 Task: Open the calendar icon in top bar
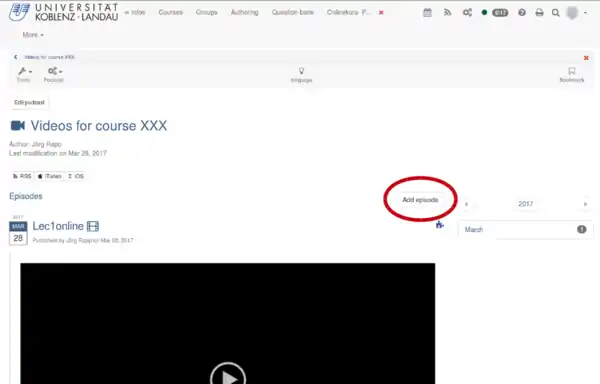[x=427, y=13]
